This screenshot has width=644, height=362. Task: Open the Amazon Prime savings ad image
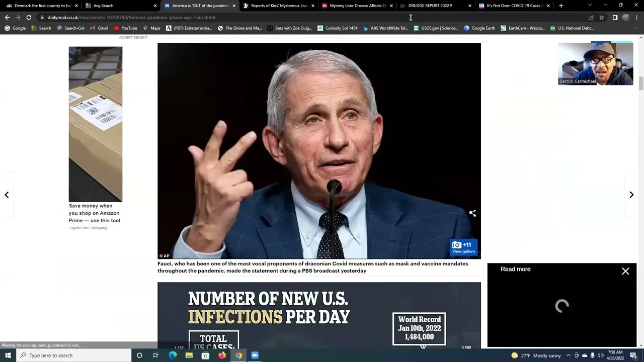[96, 124]
